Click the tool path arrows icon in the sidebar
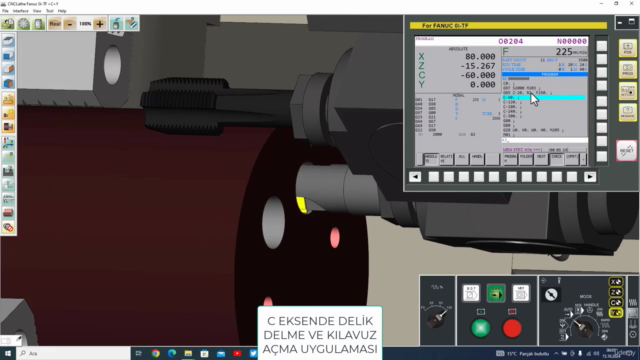This screenshot has width=640, height=360. click(x=8, y=142)
